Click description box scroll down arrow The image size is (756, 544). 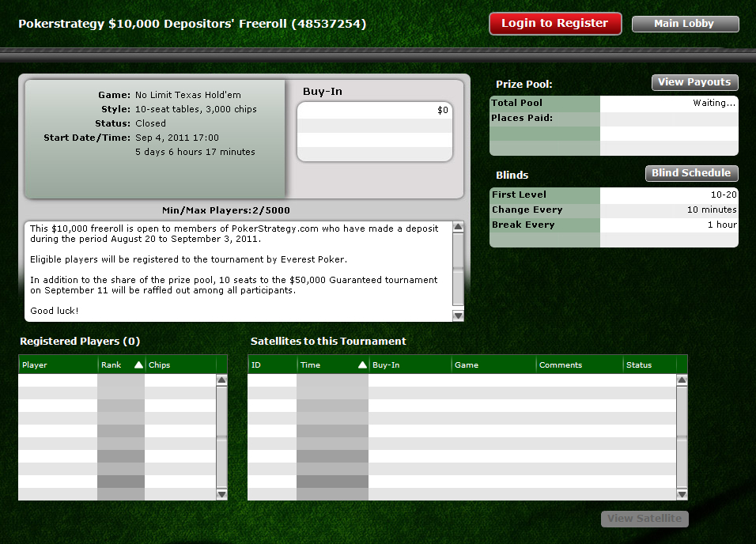coord(459,315)
